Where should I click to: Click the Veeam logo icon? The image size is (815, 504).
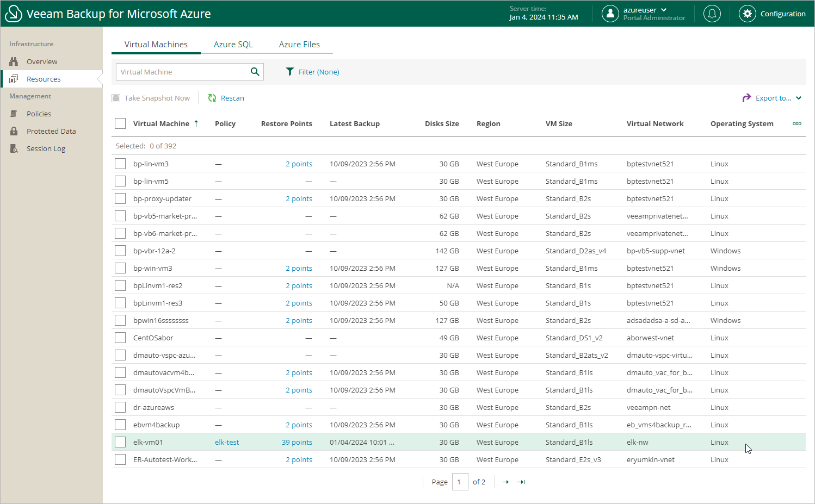coord(13,14)
